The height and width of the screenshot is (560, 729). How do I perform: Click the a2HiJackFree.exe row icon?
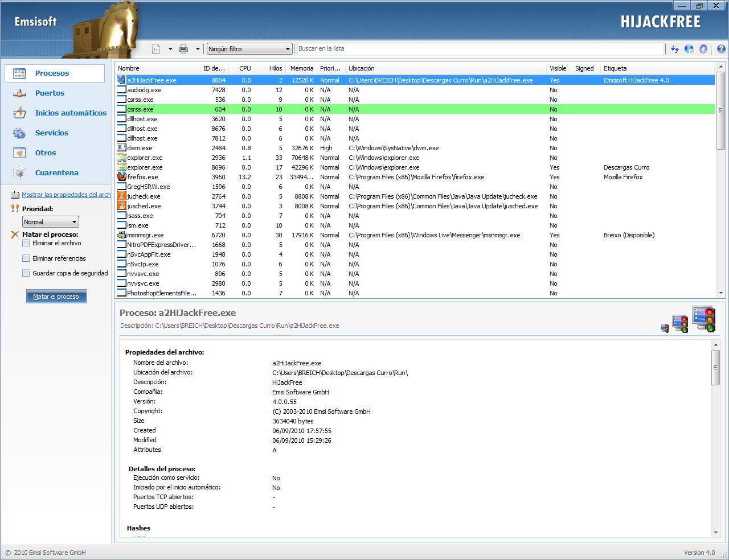[x=121, y=80]
